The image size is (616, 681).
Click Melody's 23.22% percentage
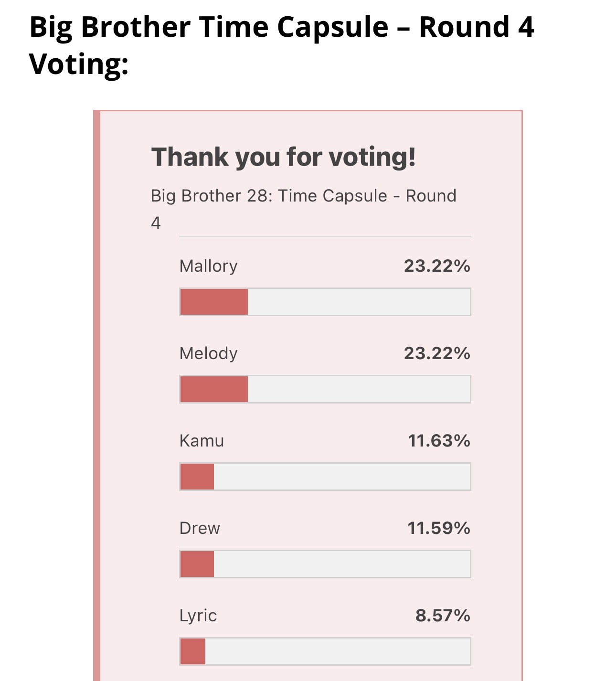tap(437, 353)
